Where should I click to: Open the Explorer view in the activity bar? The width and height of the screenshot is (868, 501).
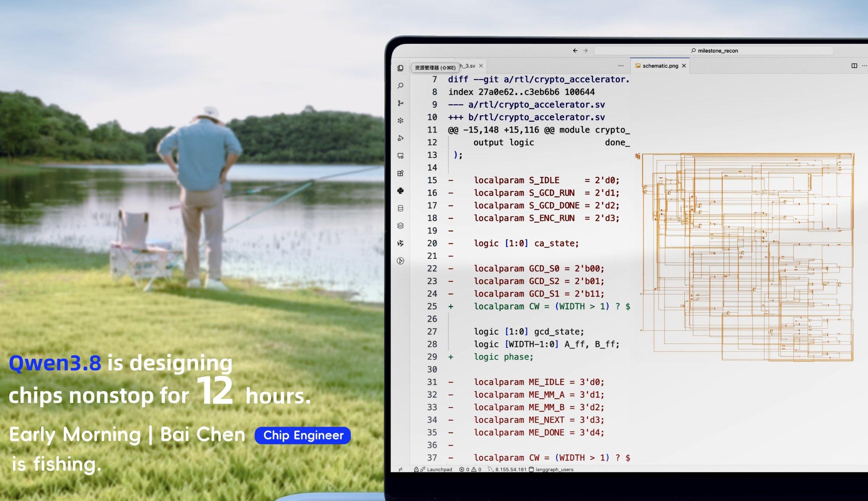pos(400,68)
